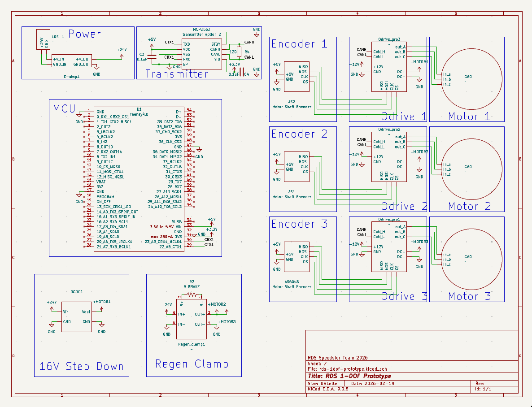Select the Odrive_pro1 reference label
Image resolution: width=532 pixels, height=407 pixels.
pos(389,220)
